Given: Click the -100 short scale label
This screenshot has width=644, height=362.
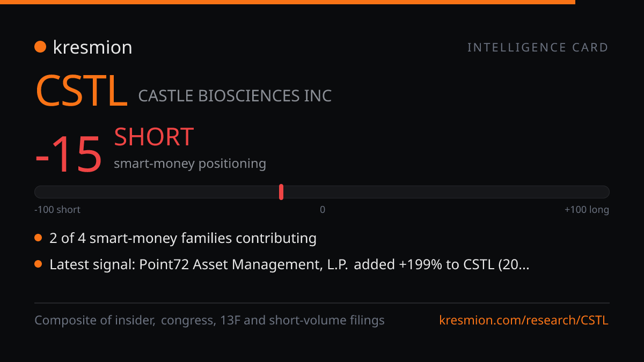Looking at the screenshot, I should tap(57, 210).
